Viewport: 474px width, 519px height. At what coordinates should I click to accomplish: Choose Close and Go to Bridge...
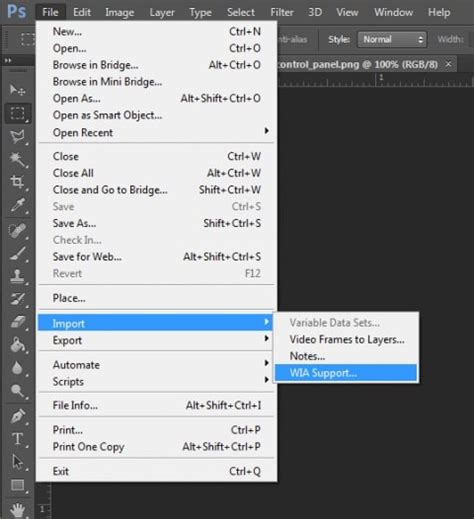(156, 190)
